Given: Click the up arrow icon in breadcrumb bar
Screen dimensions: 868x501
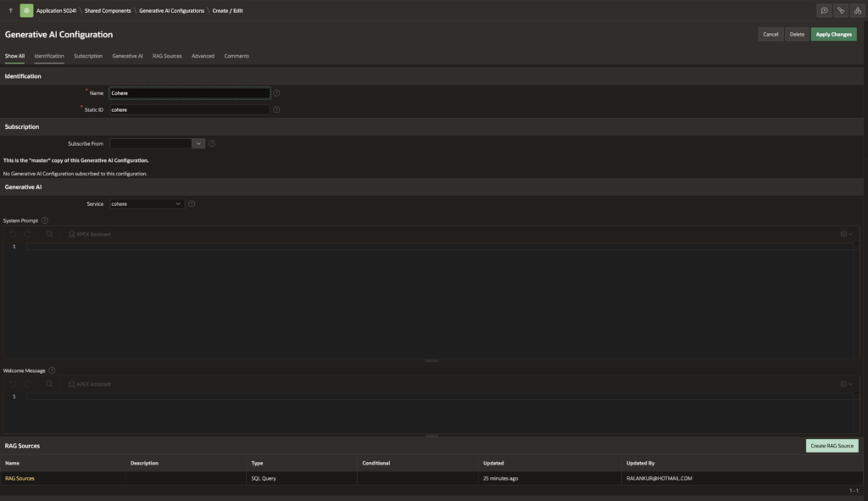Looking at the screenshot, I should 10,10.
